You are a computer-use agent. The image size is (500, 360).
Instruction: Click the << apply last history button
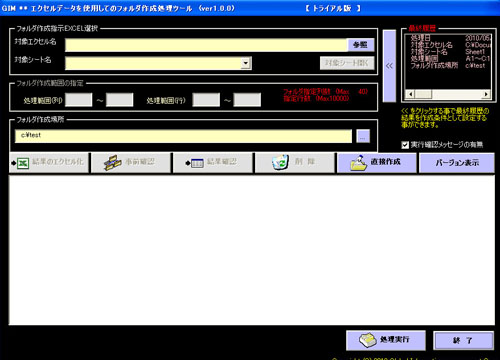(x=389, y=66)
